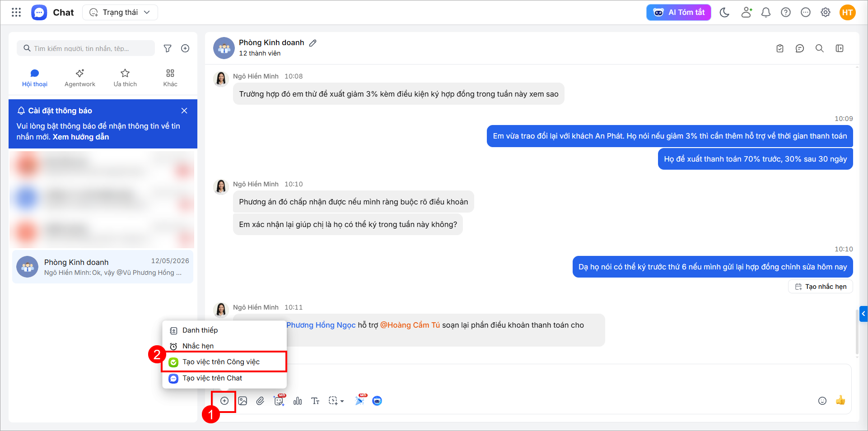The height and width of the screenshot is (431, 868).
Task: Click message 'Họ đề xuất thanh toán 70% trước'
Action: tap(755, 159)
